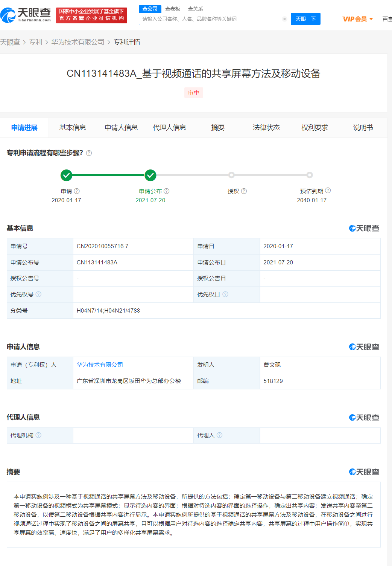Open help icon beside 申请公布 step label

tap(167, 191)
